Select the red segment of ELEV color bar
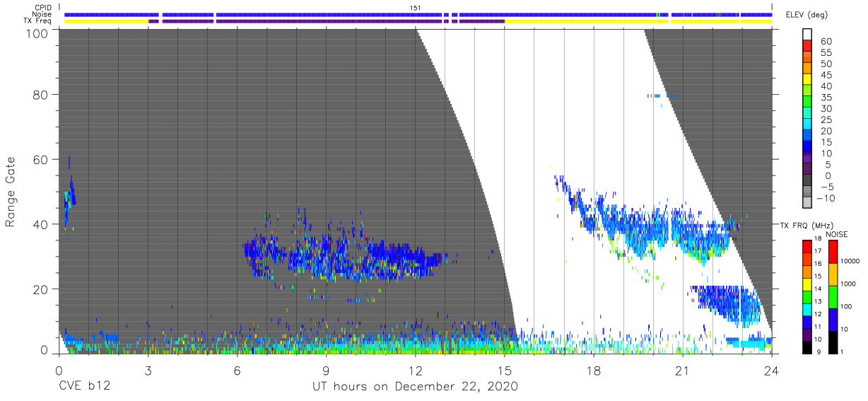Screen dimensions: 868x401 pyautogui.click(x=808, y=47)
